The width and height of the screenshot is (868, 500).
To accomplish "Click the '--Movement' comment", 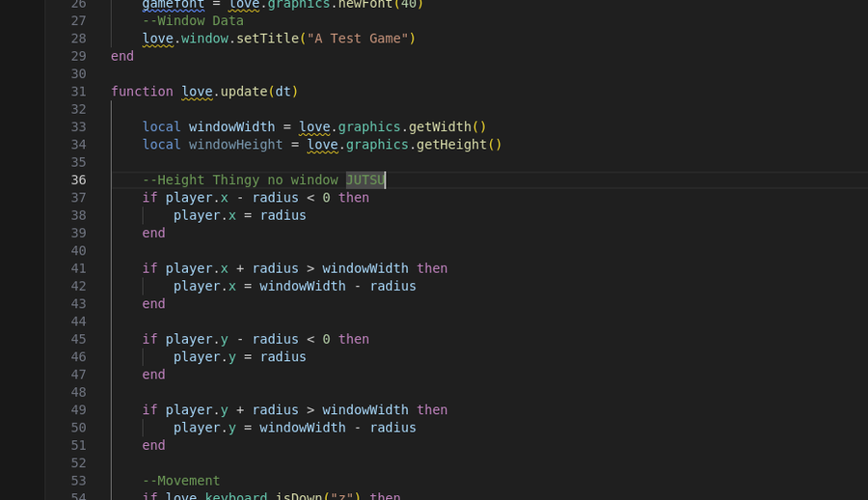I will (x=181, y=481).
